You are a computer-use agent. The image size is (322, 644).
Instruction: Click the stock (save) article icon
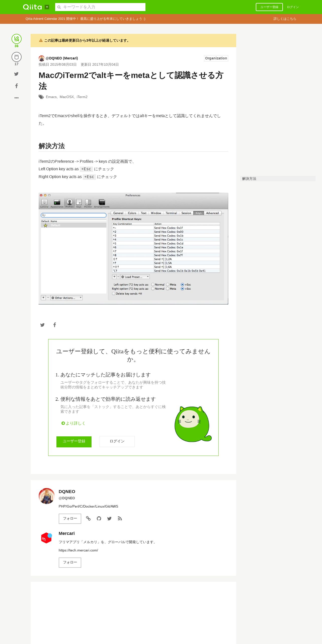(17, 57)
